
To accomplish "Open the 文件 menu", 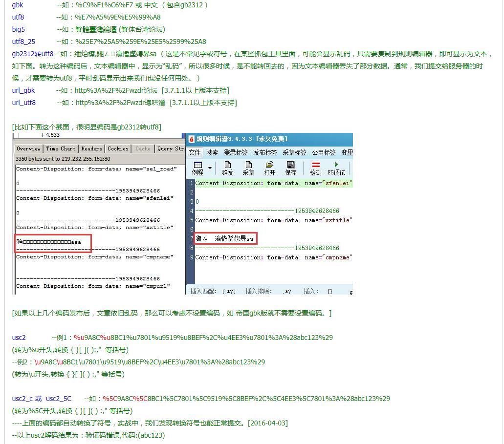I will 194,152.
